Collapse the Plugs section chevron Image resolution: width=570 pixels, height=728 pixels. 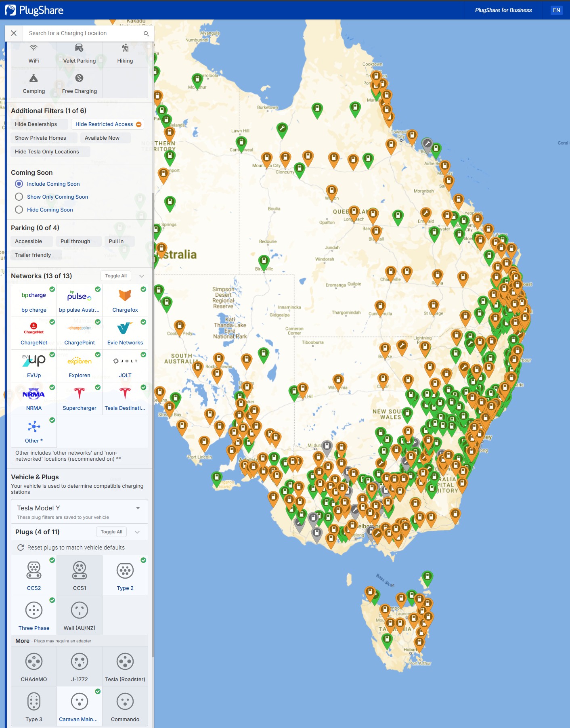[x=137, y=532]
